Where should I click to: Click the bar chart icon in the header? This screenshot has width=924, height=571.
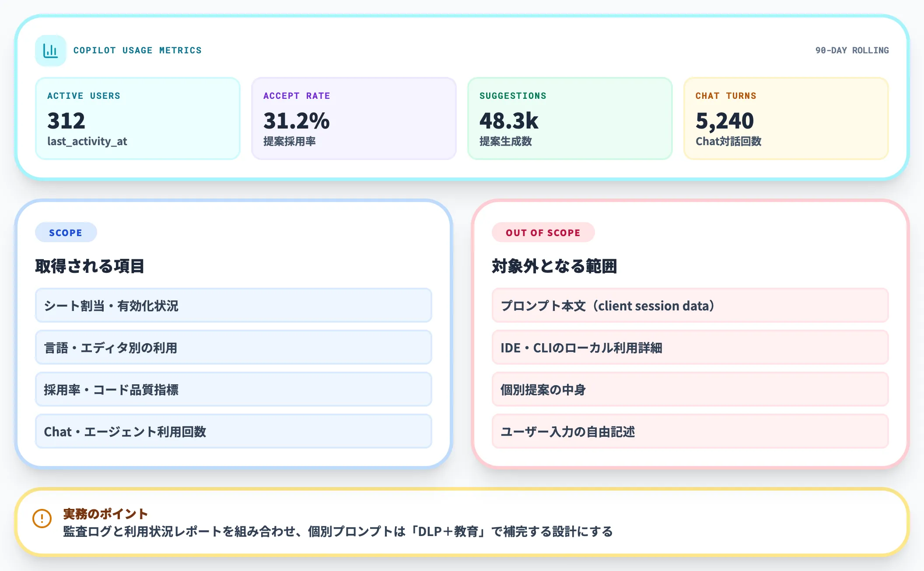pos(49,50)
